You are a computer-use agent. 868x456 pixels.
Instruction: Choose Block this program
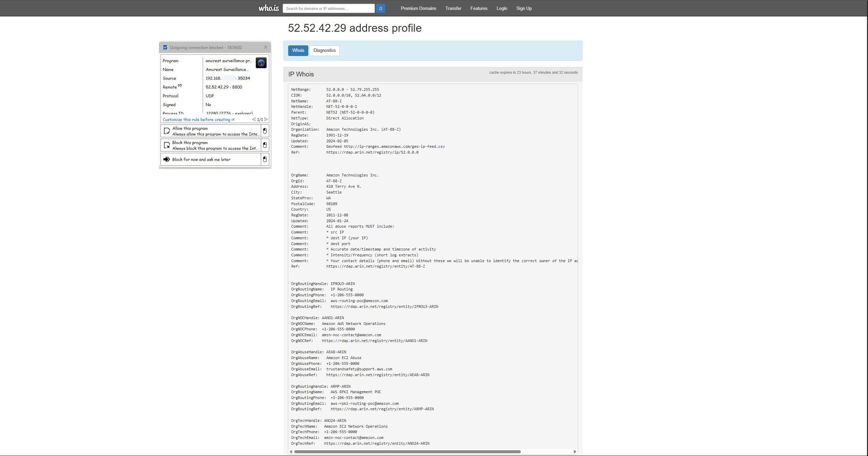pyautogui.click(x=210, y=145)
